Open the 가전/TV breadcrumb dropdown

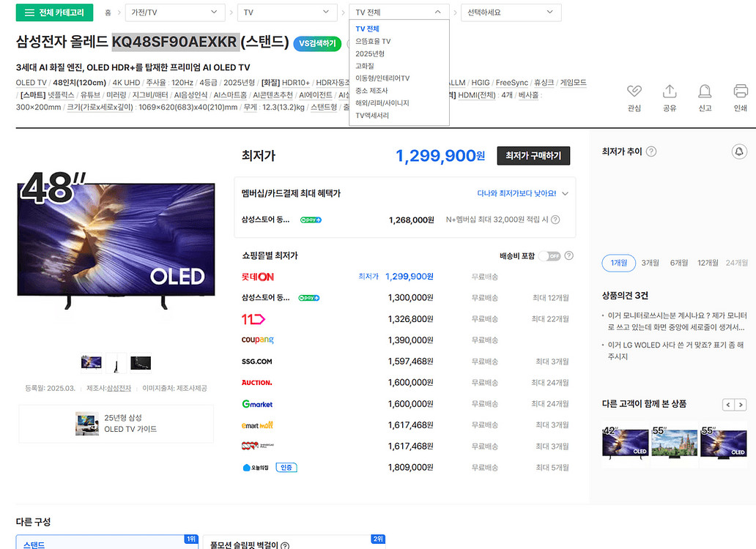tap(176, 12)
